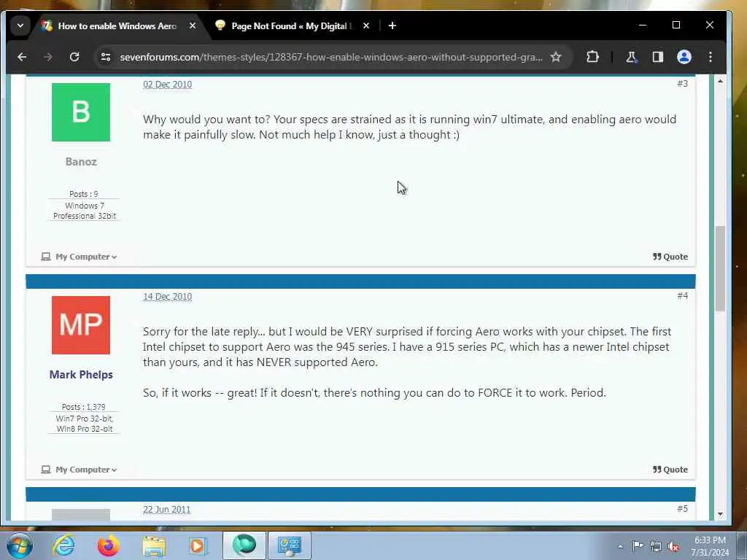
Task: Open site information icon in address bar
Action: coord(106,57)
